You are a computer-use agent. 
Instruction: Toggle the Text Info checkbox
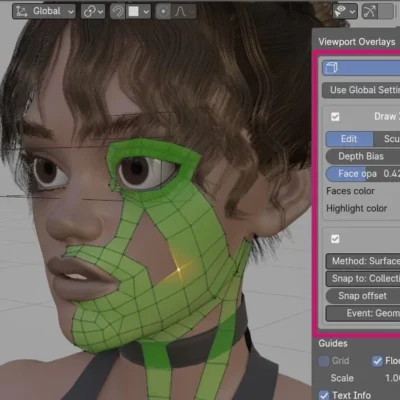[324, 395]
